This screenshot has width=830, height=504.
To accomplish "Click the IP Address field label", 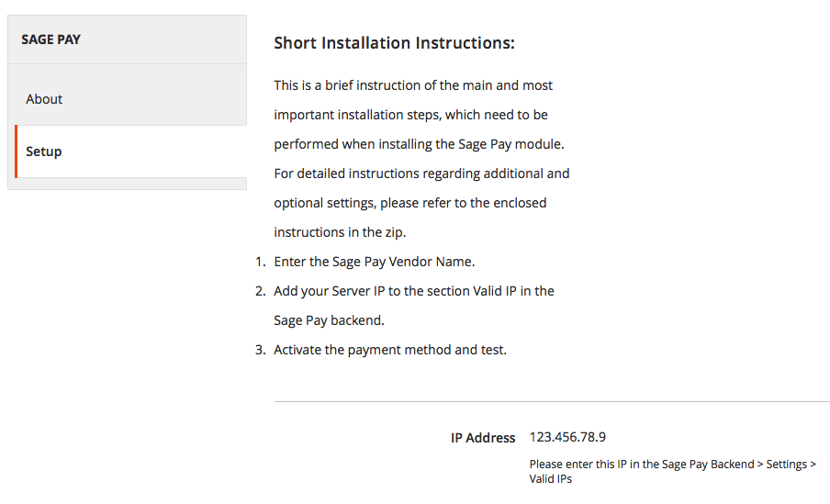I will 483,438.
